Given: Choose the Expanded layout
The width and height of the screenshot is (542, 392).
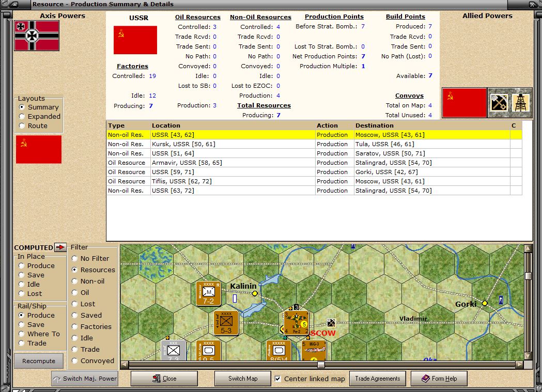Looking at the screenshot, I should click(39, 116).
